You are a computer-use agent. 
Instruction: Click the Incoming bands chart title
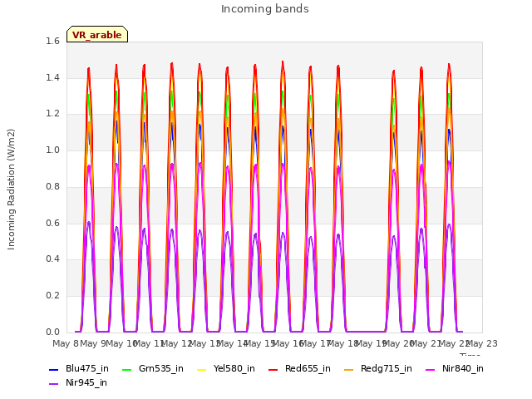[265, 9]
